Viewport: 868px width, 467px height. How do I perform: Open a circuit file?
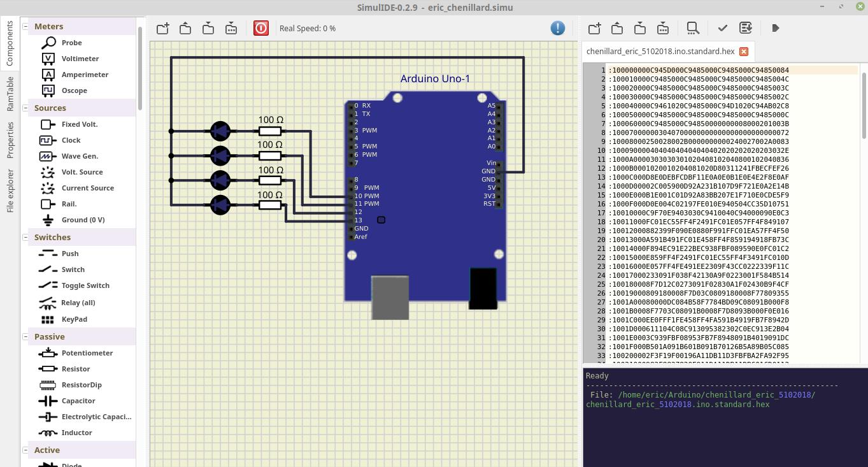[x=185, y=28]
